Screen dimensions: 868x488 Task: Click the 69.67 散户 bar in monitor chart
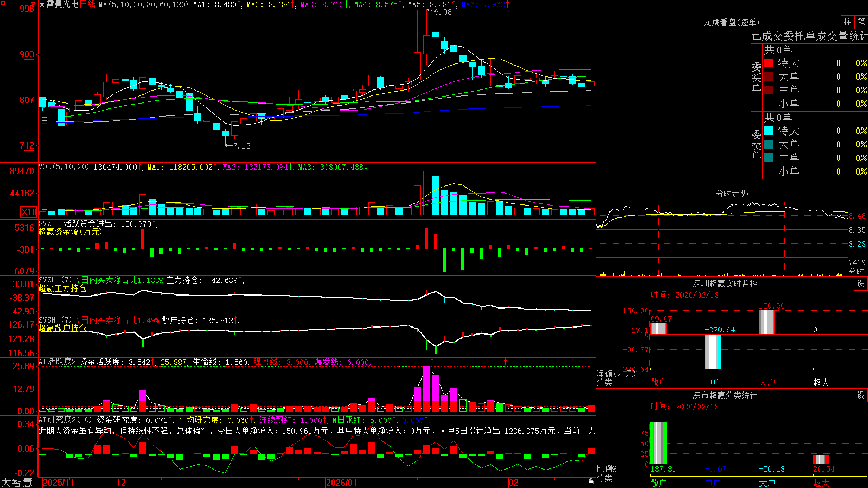(659, 329)
